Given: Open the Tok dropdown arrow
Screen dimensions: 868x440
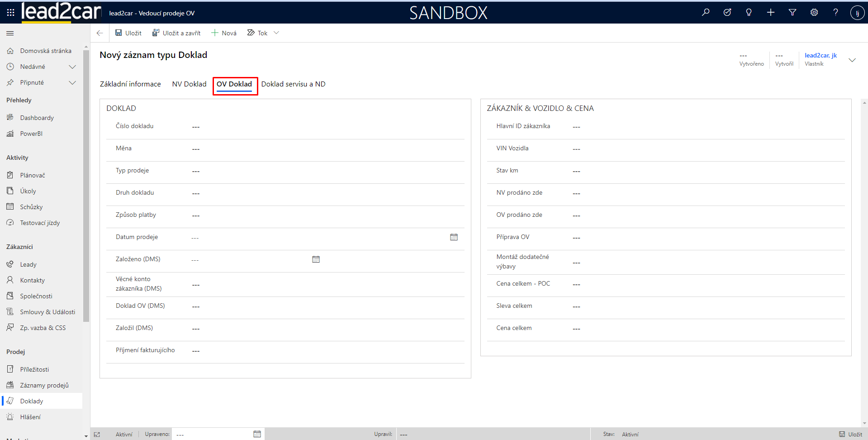Looking at the screenshot, I should 276,33.
